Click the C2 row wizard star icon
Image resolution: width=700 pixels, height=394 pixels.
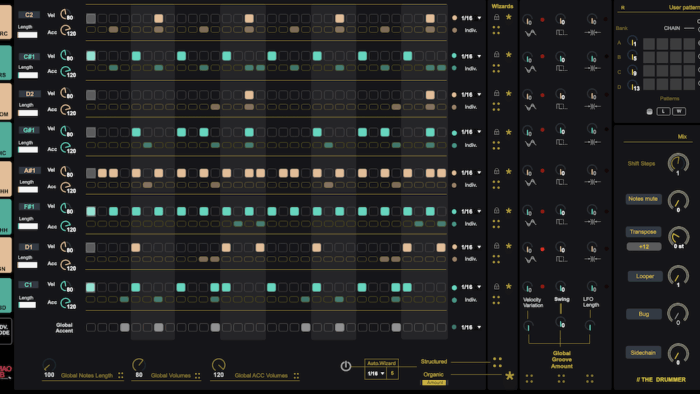pyautogui.click(x=508, y=17)
